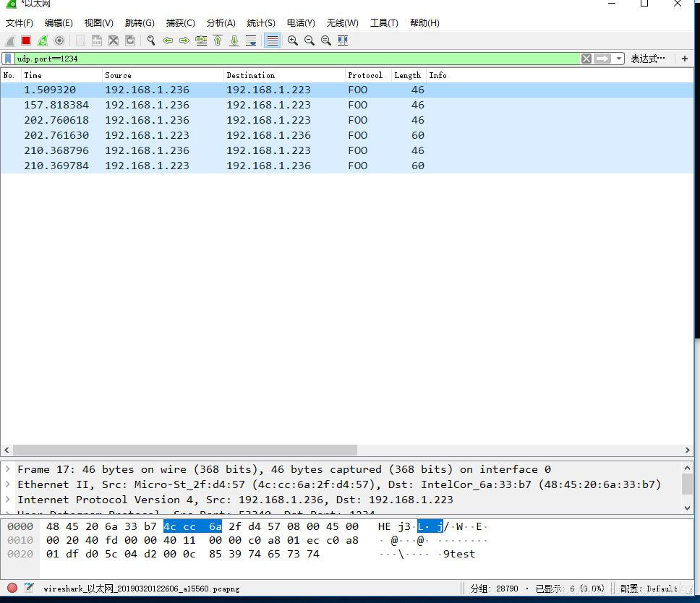Click the 表达式… expression button
This screenshot has width=700, height=603.
[648, 59]
